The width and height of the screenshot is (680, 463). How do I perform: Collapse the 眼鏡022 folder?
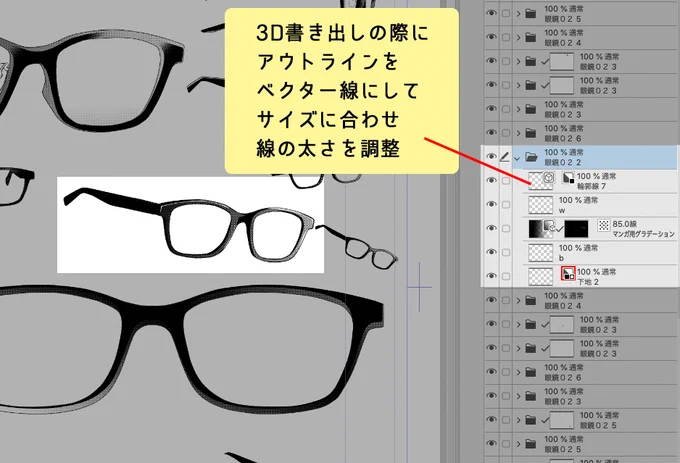point(517,158)
